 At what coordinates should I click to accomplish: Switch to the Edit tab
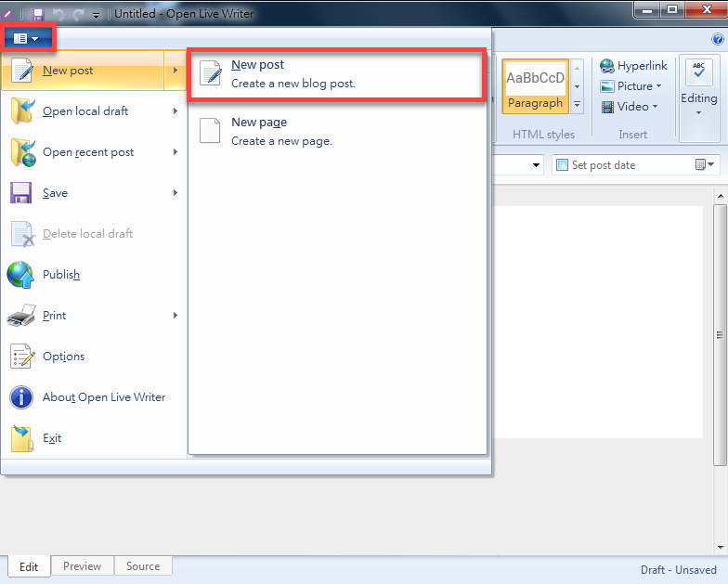[x=29, y=566]
